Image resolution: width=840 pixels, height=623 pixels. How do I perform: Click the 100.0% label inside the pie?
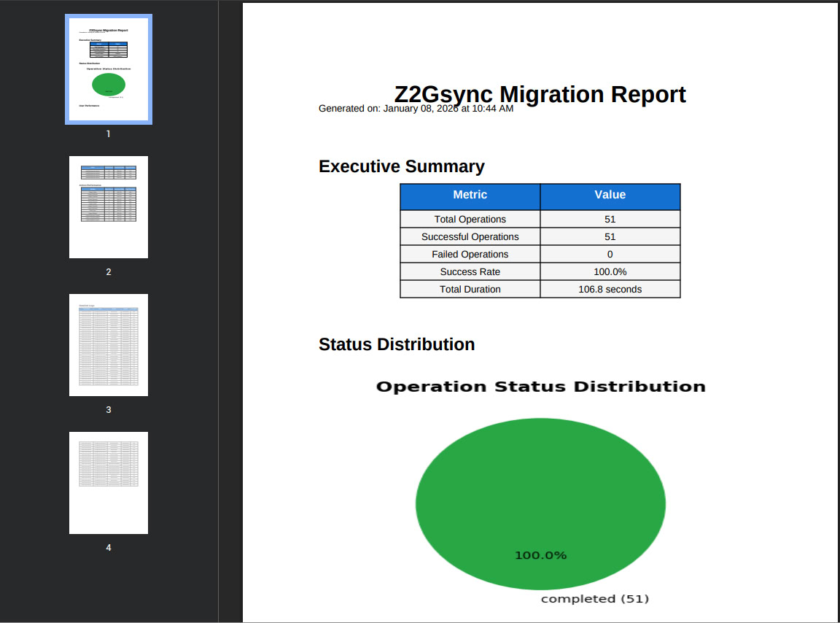pyautogui.click(x=540, y=554)
